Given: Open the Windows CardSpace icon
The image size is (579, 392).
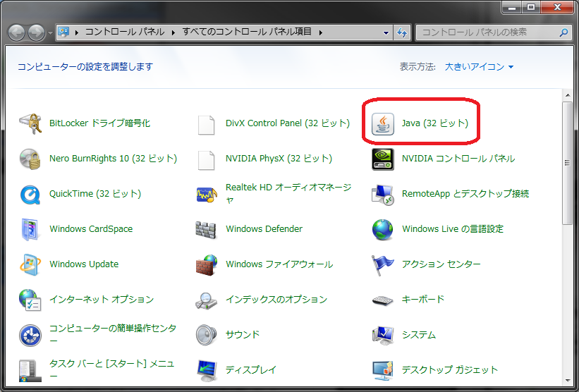Looking at the screenshot, I should 30,229.
